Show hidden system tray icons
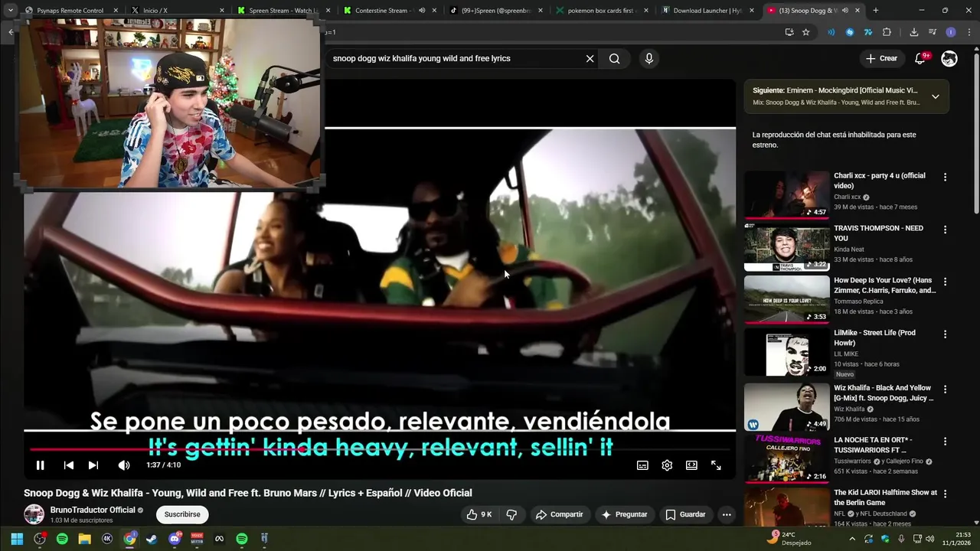This screenshot has height=551, width=980. 852,539
